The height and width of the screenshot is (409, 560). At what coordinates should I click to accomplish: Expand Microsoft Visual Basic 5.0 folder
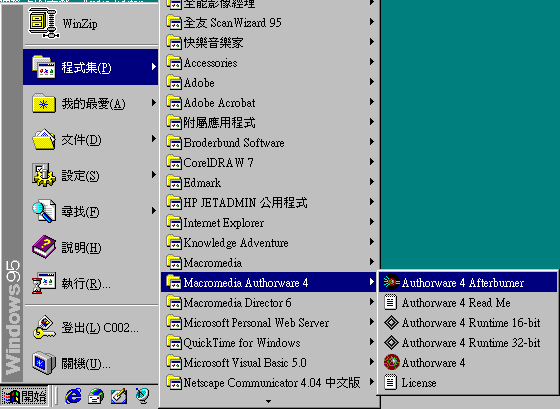(x=270, y=363)
